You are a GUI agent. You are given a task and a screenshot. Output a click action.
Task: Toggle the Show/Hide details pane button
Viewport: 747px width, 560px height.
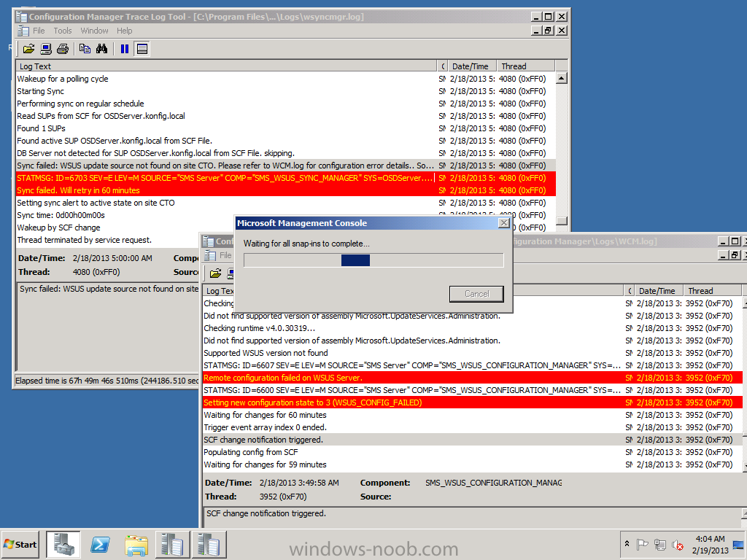(x=142, y=49)
